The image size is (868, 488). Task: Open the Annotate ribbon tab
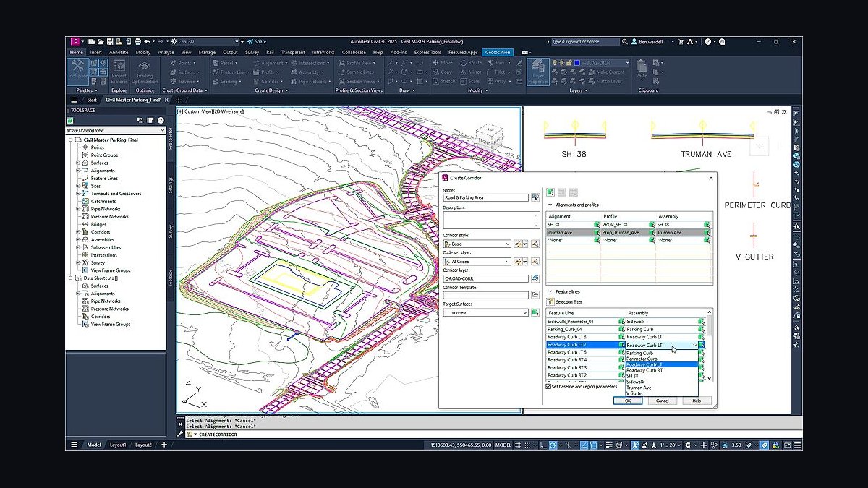(119, 52)
